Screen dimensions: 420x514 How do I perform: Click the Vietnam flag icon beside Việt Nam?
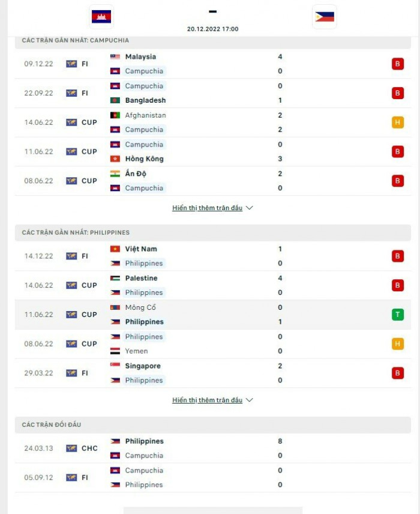tap(115, 249)
